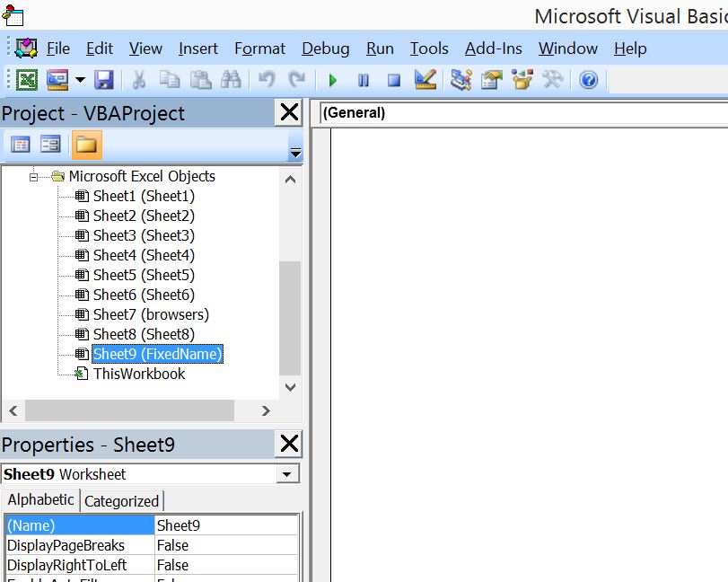This screenshot has width=728, height=582.
Task: Toggle Design Mode icon
Action: 425,79
